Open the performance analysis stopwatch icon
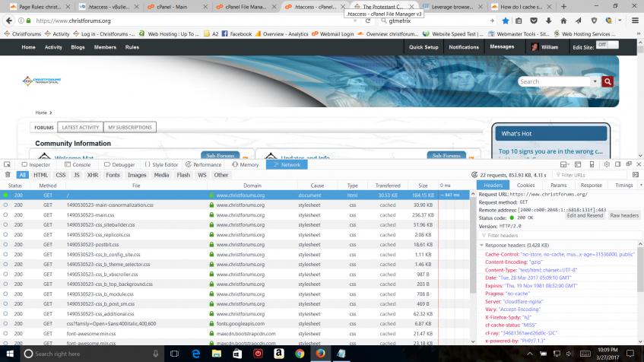 [x=474, y=175]
